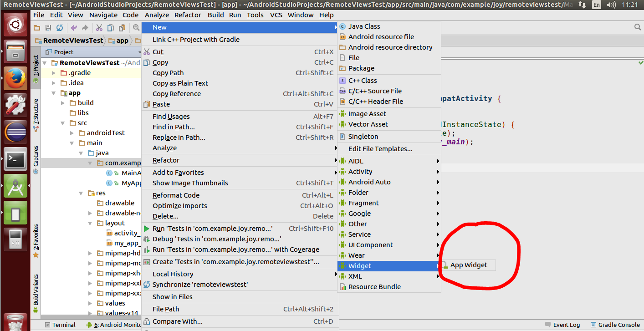Click the clock showing 11:21
The image size is (644, 331).
(x=631, y=5)
